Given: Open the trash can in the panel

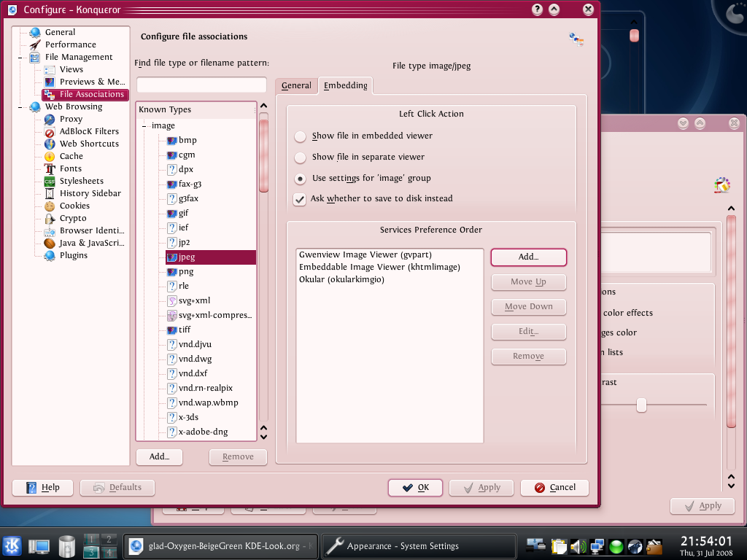Looking at the screenshot, I should [67, 546].
